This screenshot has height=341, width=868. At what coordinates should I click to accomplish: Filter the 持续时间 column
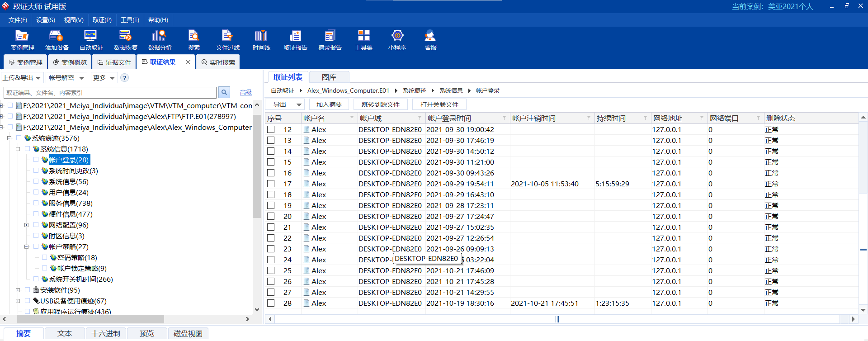pyautogui.click(x=645, y=118)
